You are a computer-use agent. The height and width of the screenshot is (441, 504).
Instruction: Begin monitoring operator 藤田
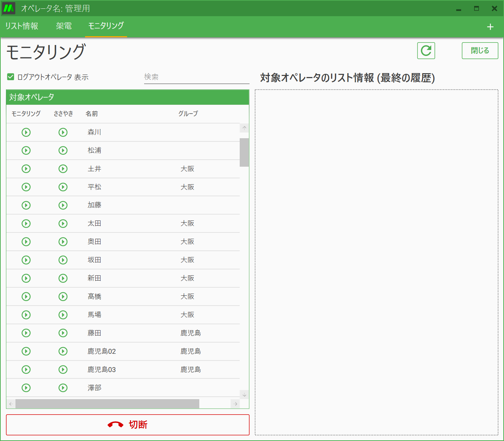(26, 333)
